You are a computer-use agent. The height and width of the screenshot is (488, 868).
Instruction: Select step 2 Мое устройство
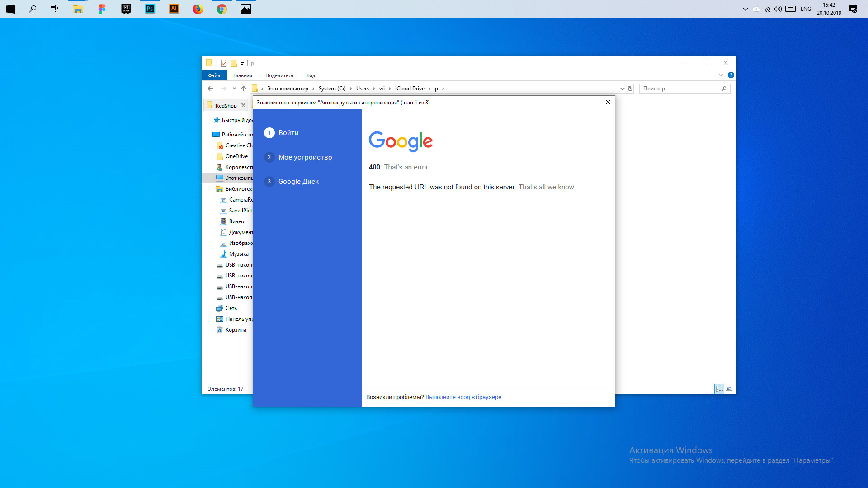(x=298, y=157)
